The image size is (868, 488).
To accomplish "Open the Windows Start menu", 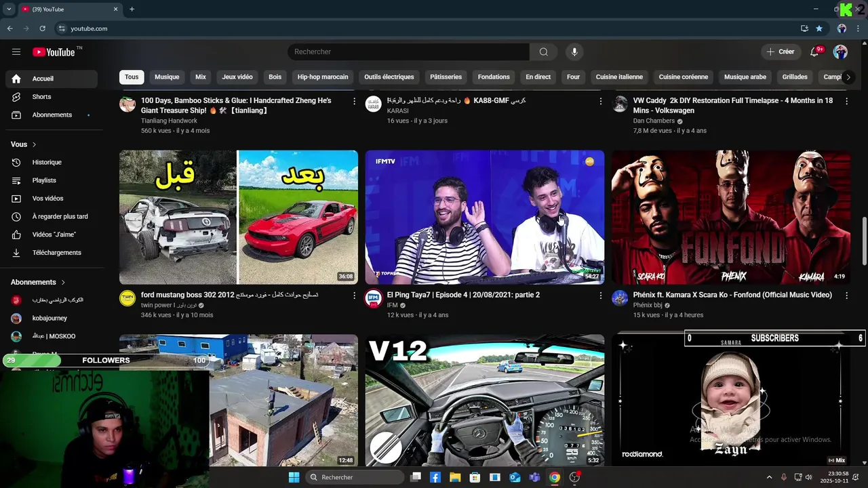I will point(294,477).
